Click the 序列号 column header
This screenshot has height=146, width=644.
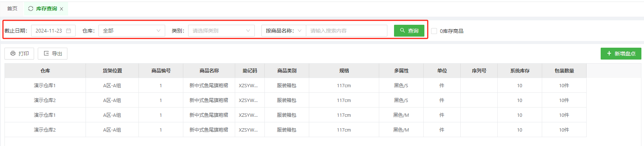click(479, 71)
